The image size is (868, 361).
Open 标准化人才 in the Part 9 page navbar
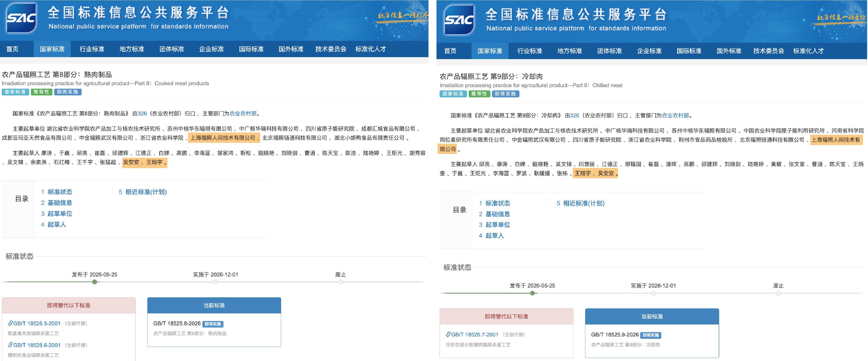tap(808, 51)
